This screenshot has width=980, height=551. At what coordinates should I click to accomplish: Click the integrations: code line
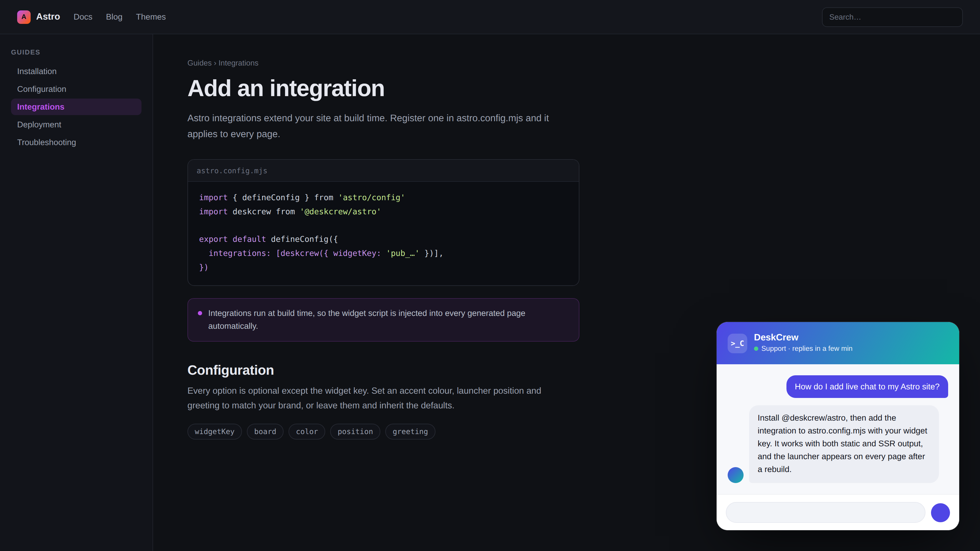[x=326, y=253]
